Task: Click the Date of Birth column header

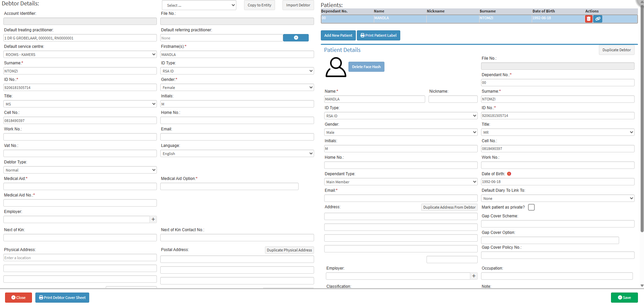Action: tap(543, 11)
